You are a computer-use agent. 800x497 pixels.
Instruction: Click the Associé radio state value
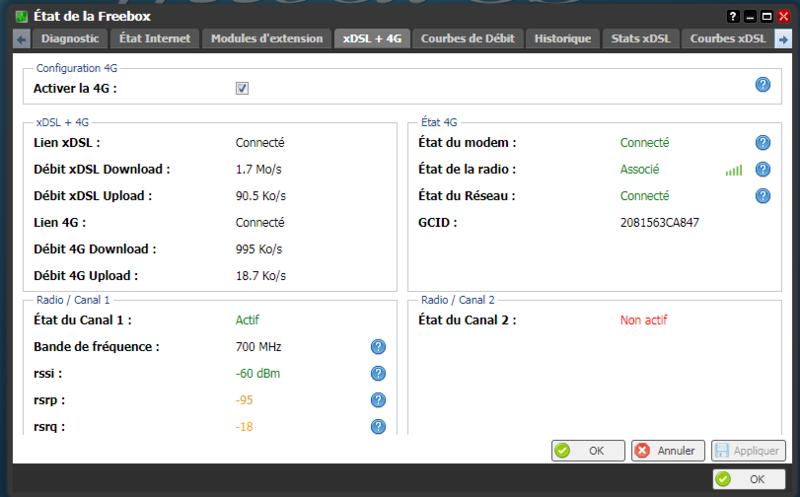[639, 169]
